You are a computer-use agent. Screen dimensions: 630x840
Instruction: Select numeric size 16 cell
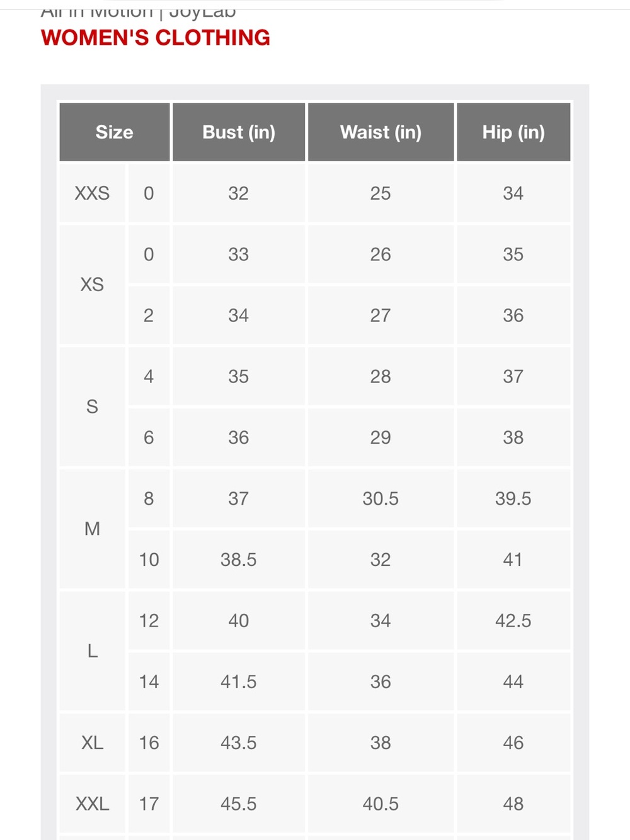coord(149,743)
